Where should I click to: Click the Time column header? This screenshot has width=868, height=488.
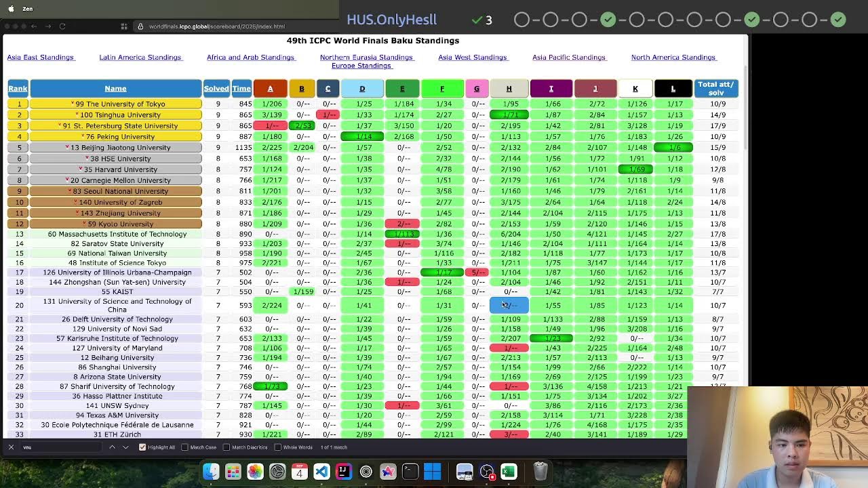(241, 89)
